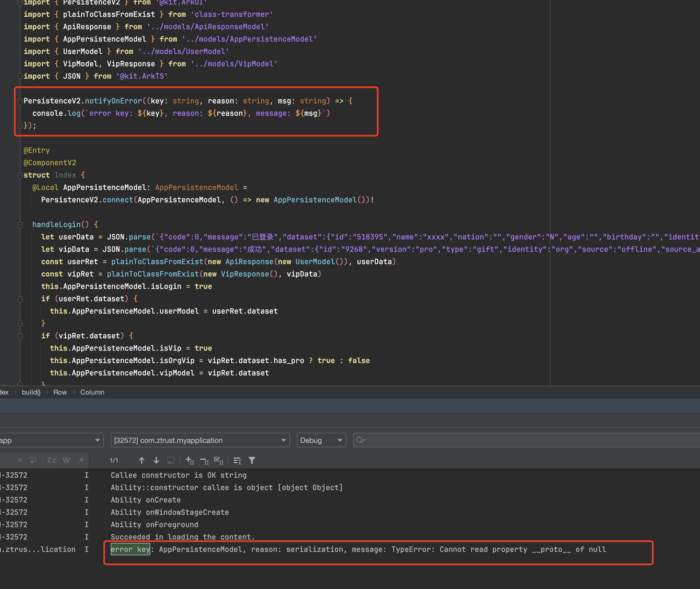The width and height of the screenshot is (700, 589).
Task: Click log line 'Ability onWindowStageCreate'
Action: 170,512
